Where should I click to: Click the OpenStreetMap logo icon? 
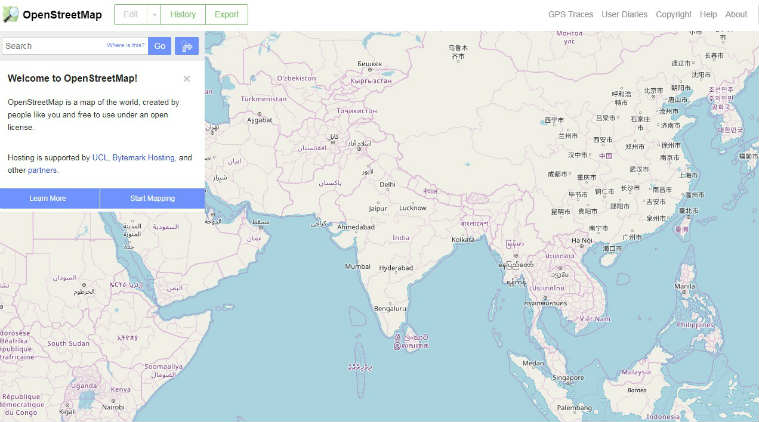(x=10, y=15)
